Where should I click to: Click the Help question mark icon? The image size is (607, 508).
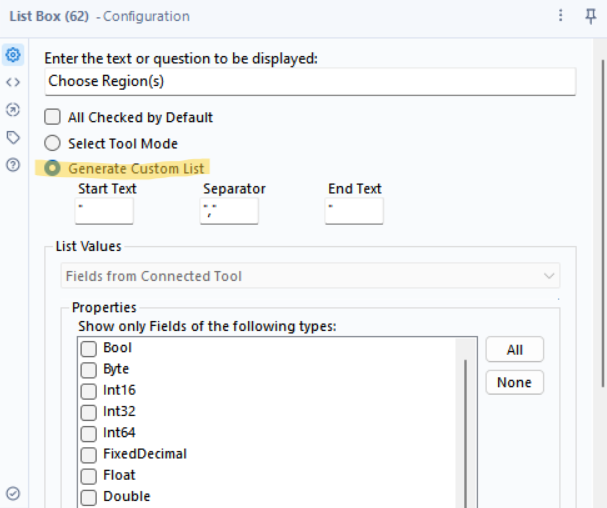(13, 165)
